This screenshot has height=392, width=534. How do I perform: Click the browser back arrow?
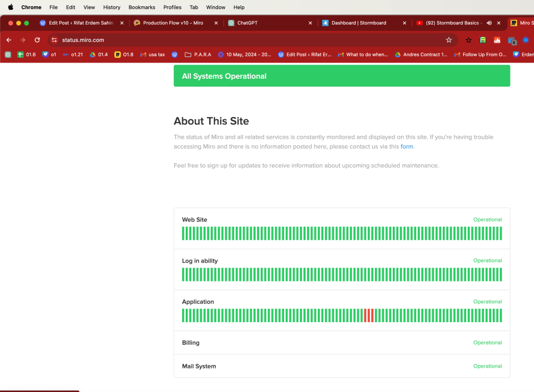tap(9, 40)
